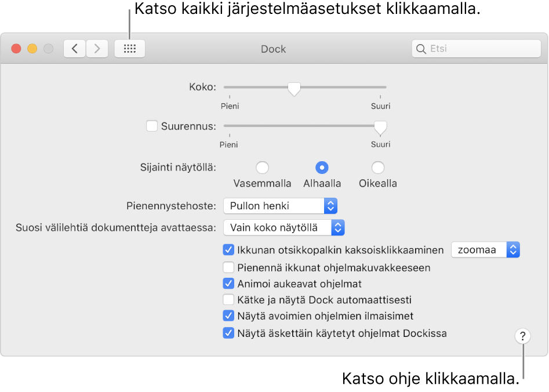This screenshot has height=392, width=549.
Task: Enable the Suurennus checkbox
Action: [x=152, y=125]
